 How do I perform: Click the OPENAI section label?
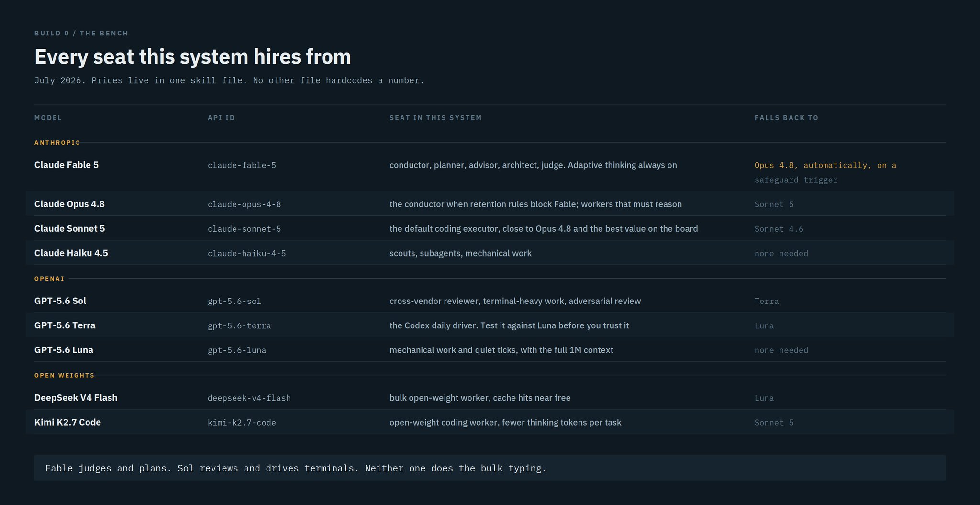tap(49, 279)
